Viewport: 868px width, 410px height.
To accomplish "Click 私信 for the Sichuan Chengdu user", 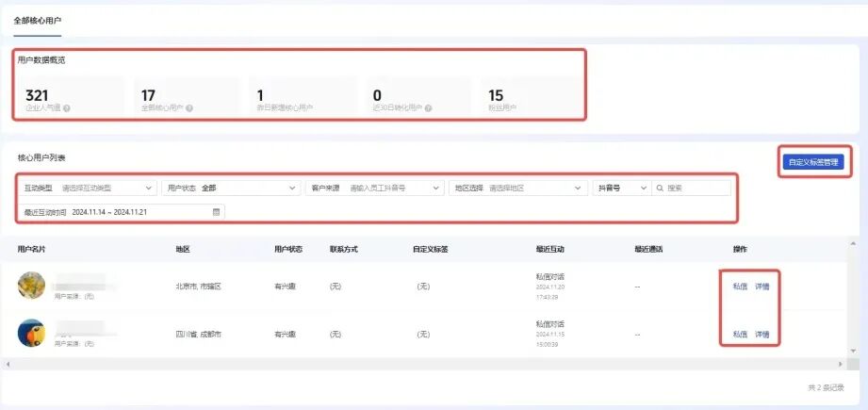I will pyautogui.click(x=740, y=335).
